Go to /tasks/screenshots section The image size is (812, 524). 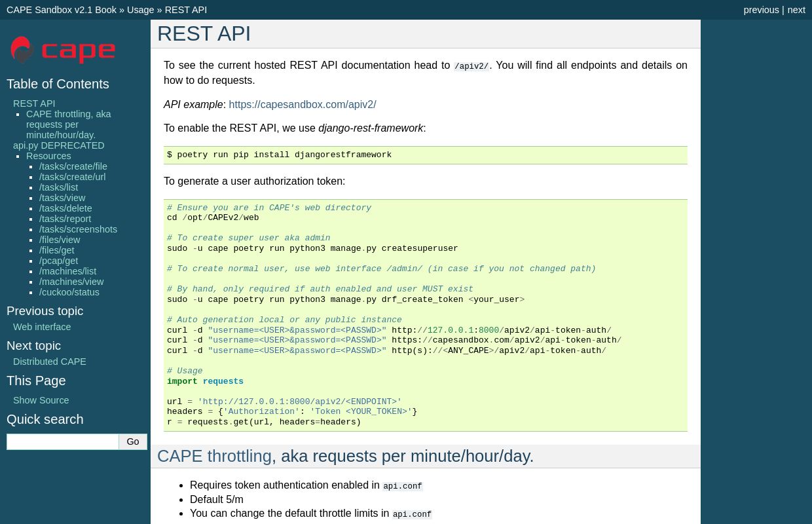tap(78, 229)
